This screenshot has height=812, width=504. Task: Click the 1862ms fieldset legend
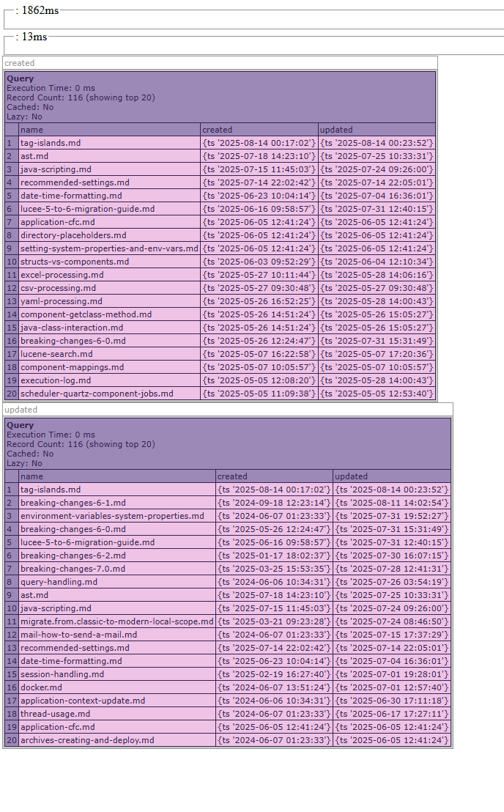tap(37, 10)
